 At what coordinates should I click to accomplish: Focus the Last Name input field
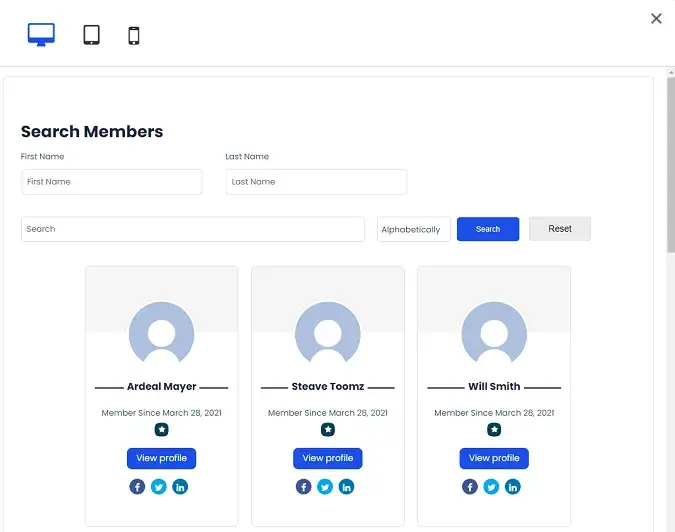tap(316, 182)
